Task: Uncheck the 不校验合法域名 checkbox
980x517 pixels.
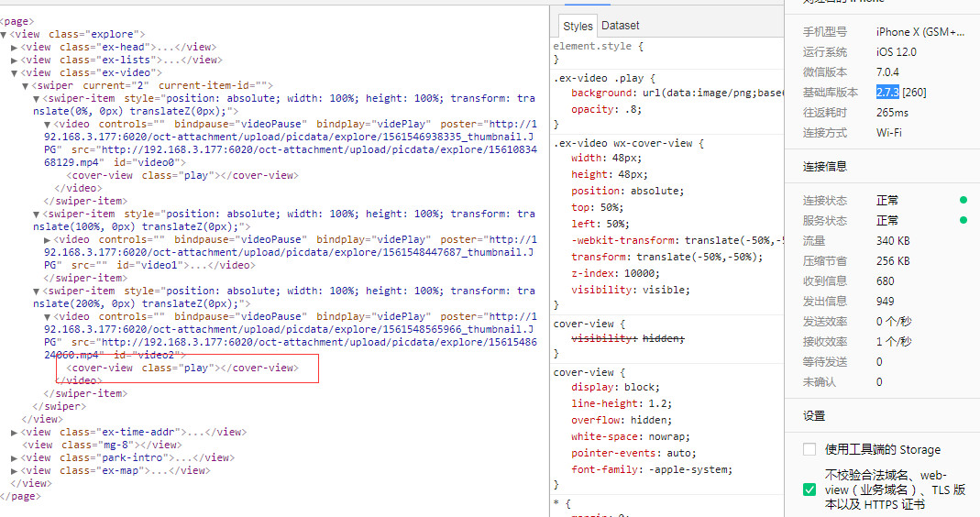Action: pos(809,489)
